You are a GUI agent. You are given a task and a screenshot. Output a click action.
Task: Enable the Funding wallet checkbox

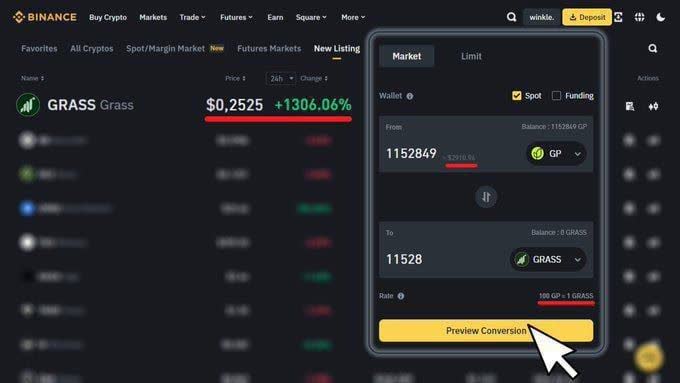point(556,95)
